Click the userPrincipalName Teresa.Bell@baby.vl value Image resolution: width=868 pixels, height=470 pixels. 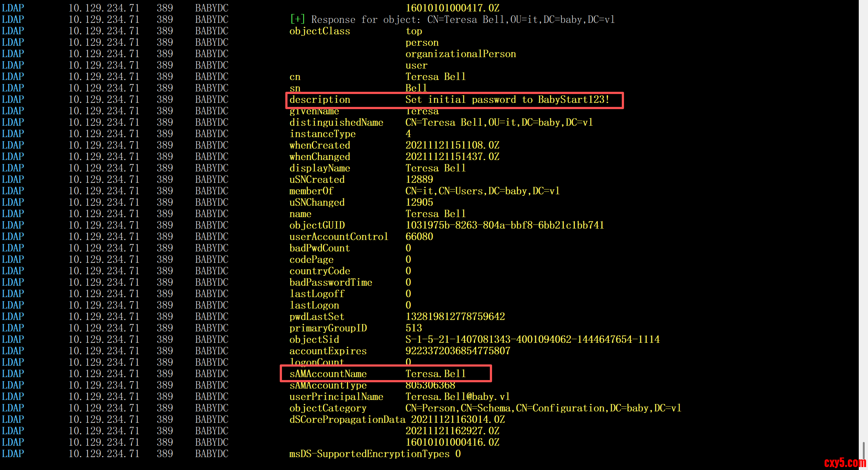click(457, 397)
